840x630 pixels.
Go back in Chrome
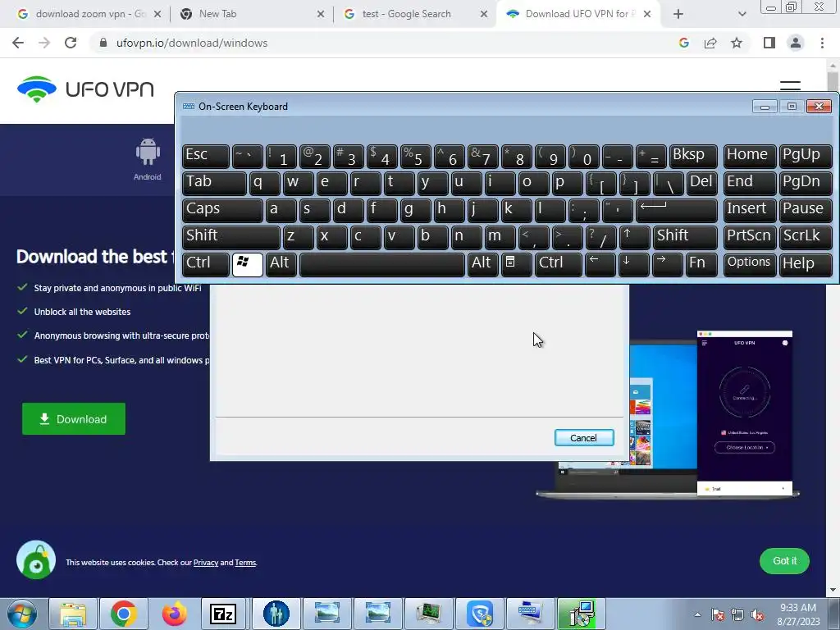(18, 43)
